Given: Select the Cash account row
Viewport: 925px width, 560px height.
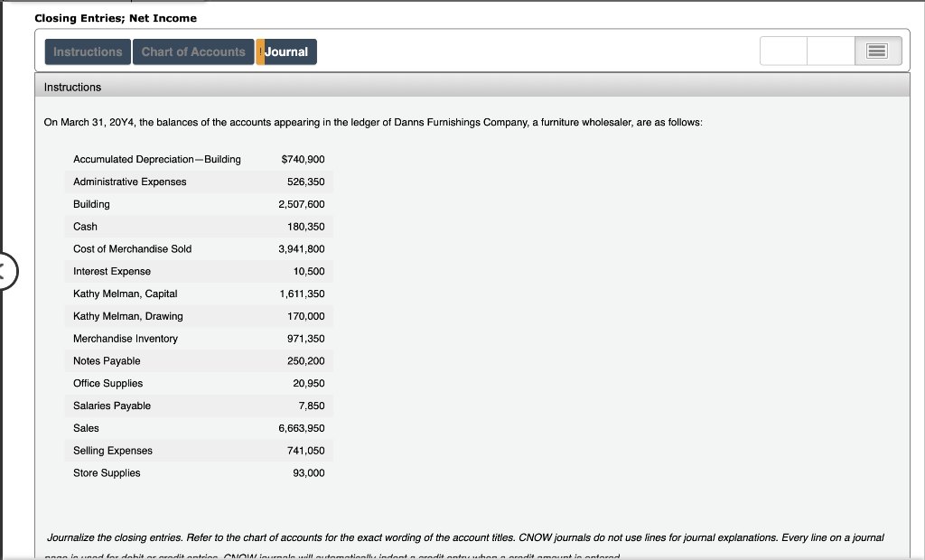Looking at the screenshot, I should (x=199, y=226).
